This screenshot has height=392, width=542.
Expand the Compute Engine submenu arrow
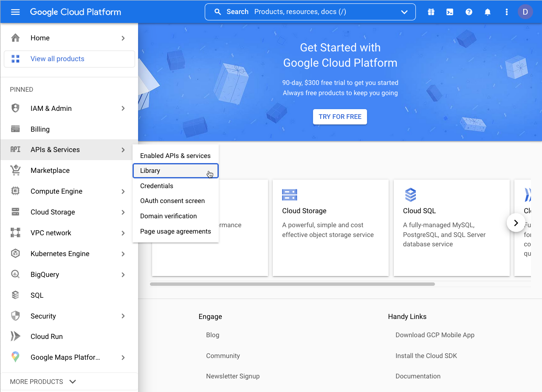[123, 192]
